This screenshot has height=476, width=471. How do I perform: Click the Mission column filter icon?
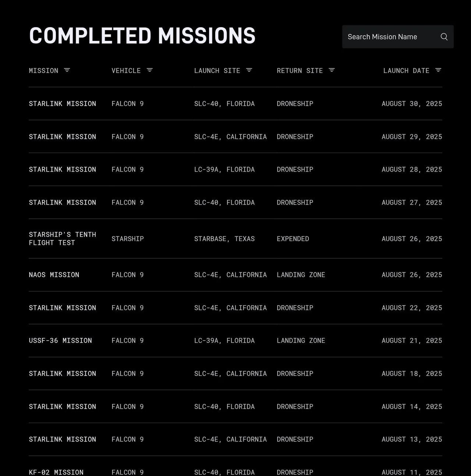[x=67, y=70]
